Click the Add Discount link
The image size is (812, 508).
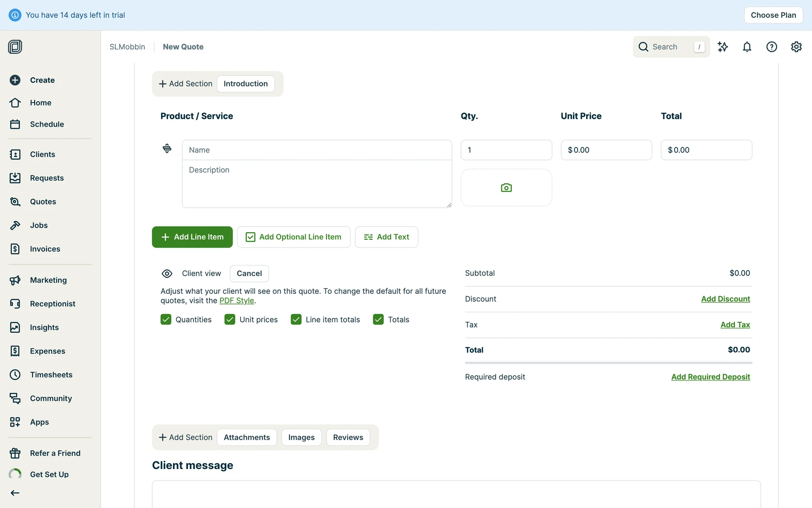725,299
